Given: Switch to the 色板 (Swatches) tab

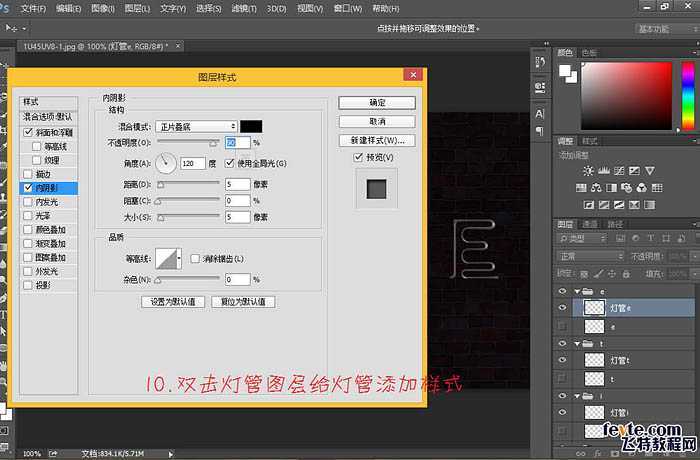Looking at the screenshot, I should click(589, 52).
